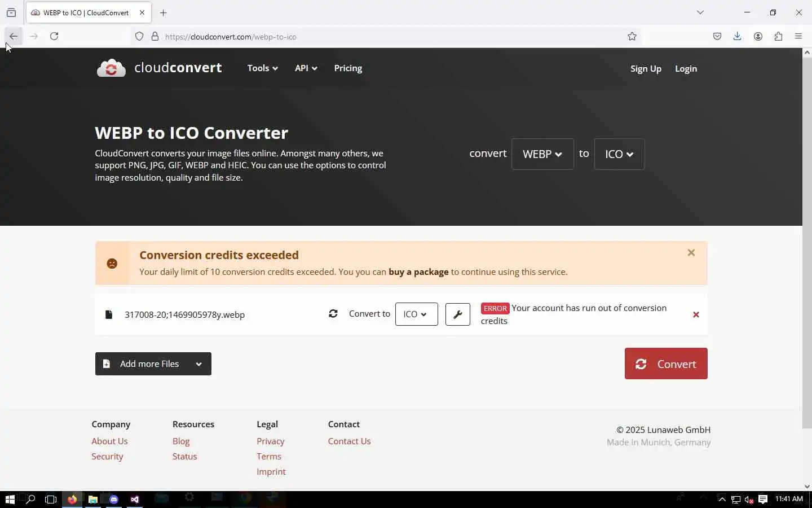Open Discord from the taskbar
812x508 pixels.
coord(114,500)
